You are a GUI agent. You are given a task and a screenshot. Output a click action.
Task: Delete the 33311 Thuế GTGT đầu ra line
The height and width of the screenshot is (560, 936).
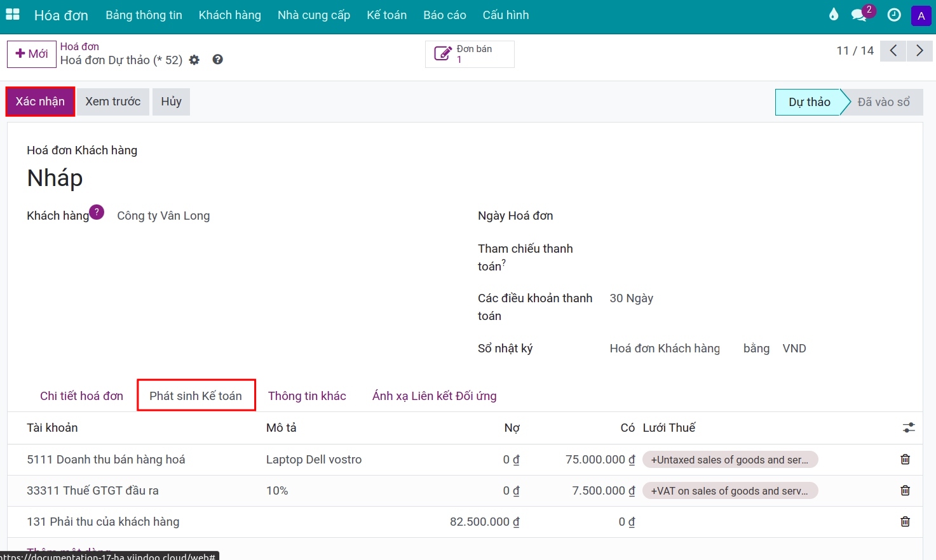[905, 490]
